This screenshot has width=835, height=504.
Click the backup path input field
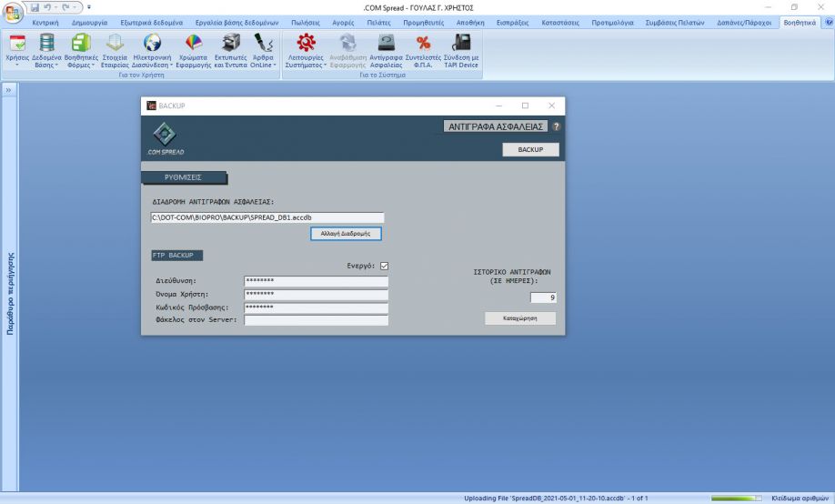click(x=267, y=217)
